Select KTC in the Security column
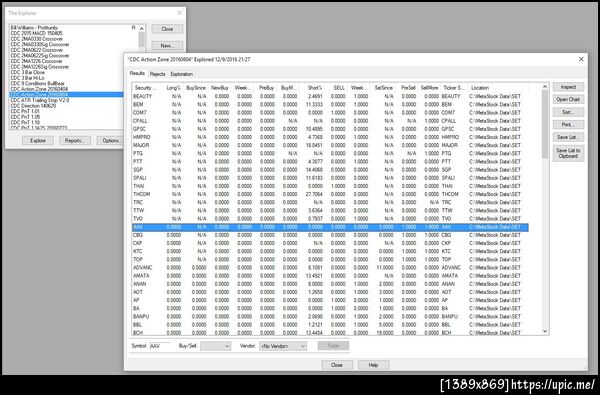Viewport: 600px width, 395px height. (x=137, y=251)
